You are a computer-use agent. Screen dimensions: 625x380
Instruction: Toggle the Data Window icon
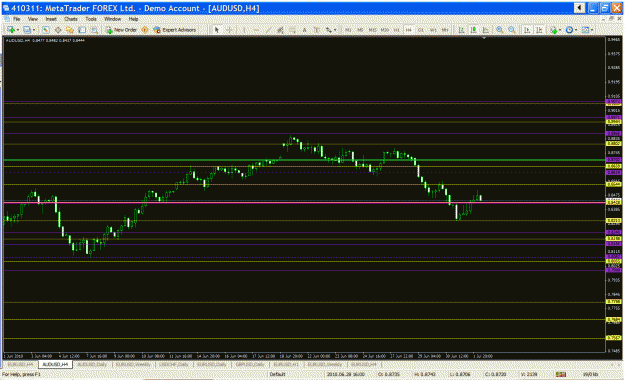point(58,30)
